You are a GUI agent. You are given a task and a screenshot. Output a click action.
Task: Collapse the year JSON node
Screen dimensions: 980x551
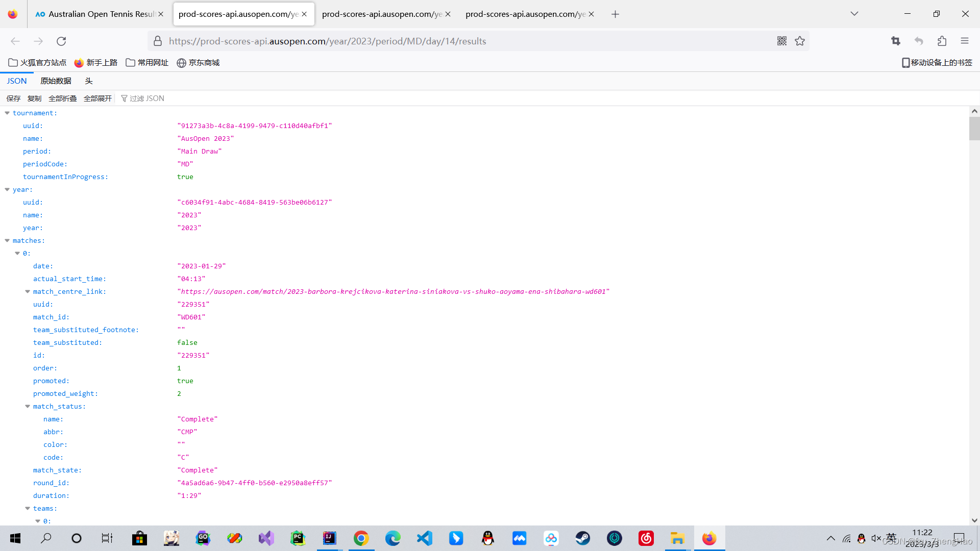7,190
